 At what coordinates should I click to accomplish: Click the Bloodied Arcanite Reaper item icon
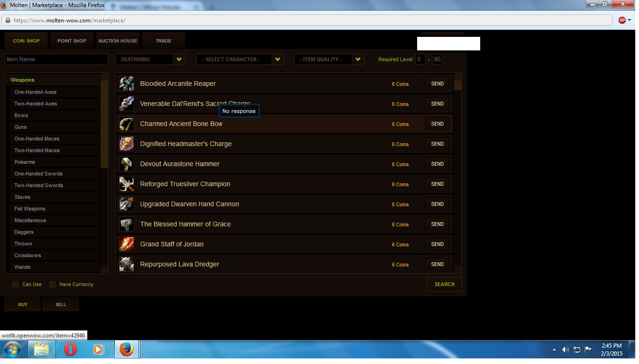127,84
